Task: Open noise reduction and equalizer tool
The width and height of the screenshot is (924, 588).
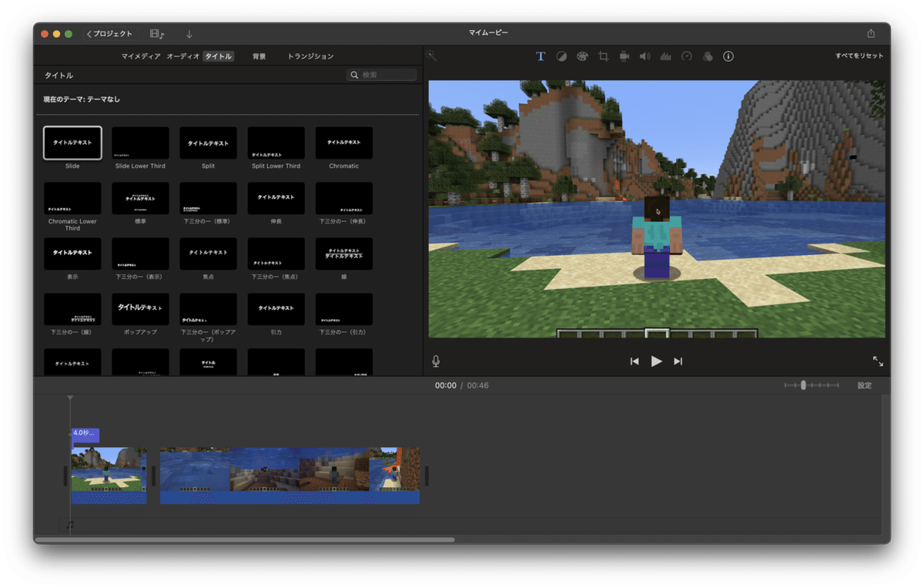Action: click(666, 56)
